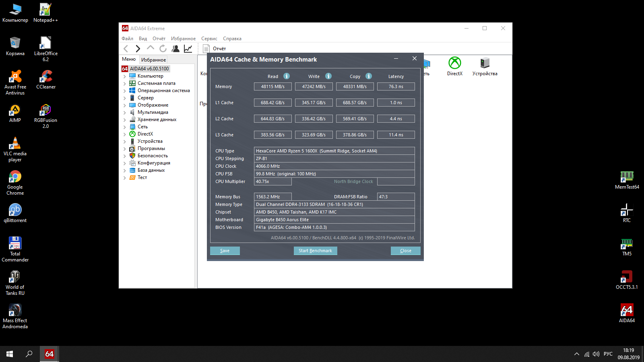Expand the Компьютер tree node
The height and width of the screenshot is (362, 644).
tap(125, 76)
